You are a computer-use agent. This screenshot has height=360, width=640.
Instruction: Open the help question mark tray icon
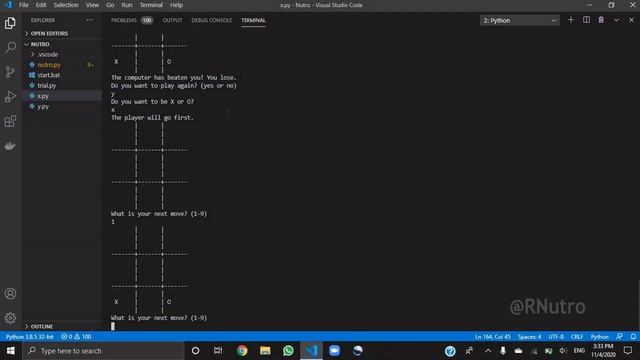tap(450, 351)
